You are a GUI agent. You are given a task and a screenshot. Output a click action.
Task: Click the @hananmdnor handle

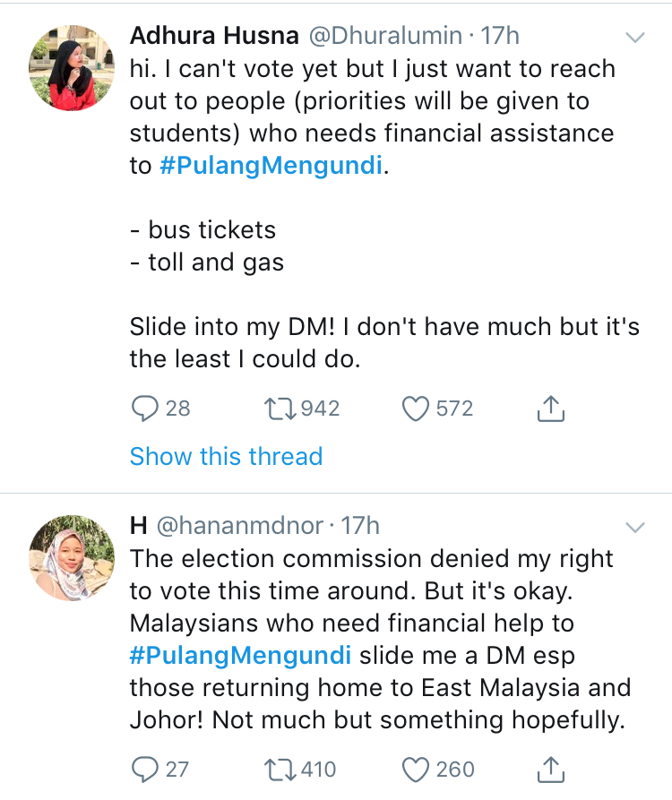[240, 526]
